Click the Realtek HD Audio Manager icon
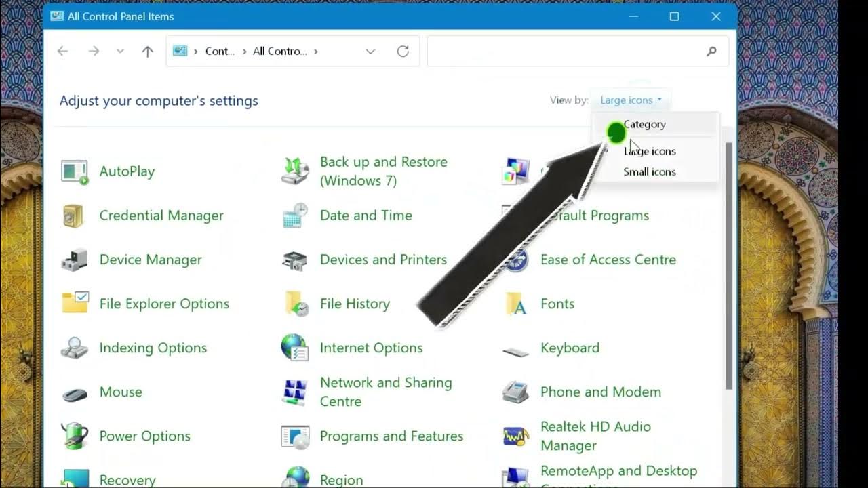The height and width of the screenshot is (488, 868). pyautogui.click(x=515, y=436)
